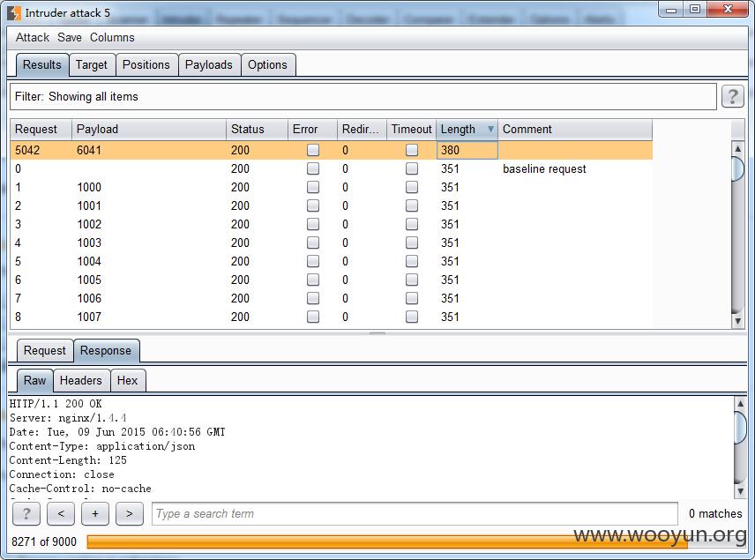Toggle Error checkbox for payload 1000
This screenshot has height=560, width=755.
313,187
